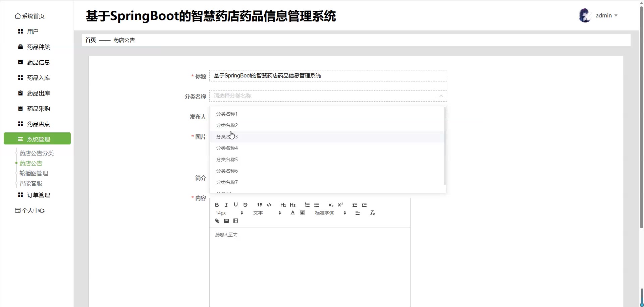Select 分类名称5 from the dropdown list
This screenshot has width=644, height=307.
(227, 160)
